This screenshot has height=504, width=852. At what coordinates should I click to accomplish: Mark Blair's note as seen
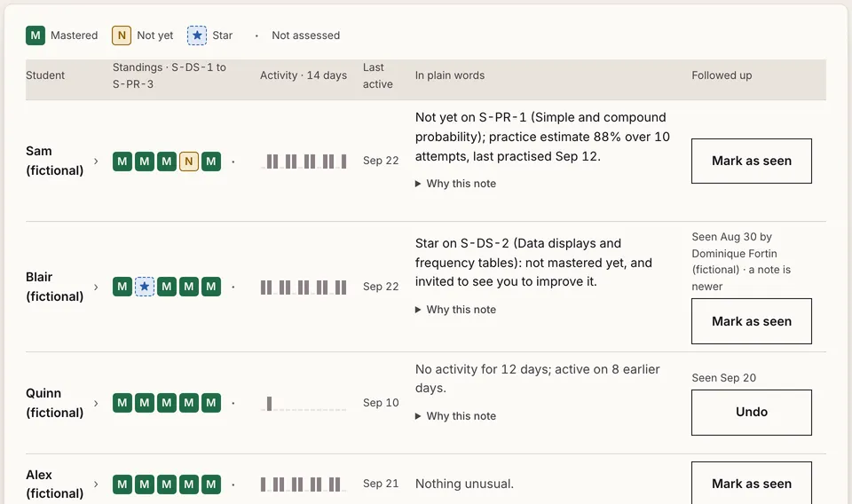point(752,321)
